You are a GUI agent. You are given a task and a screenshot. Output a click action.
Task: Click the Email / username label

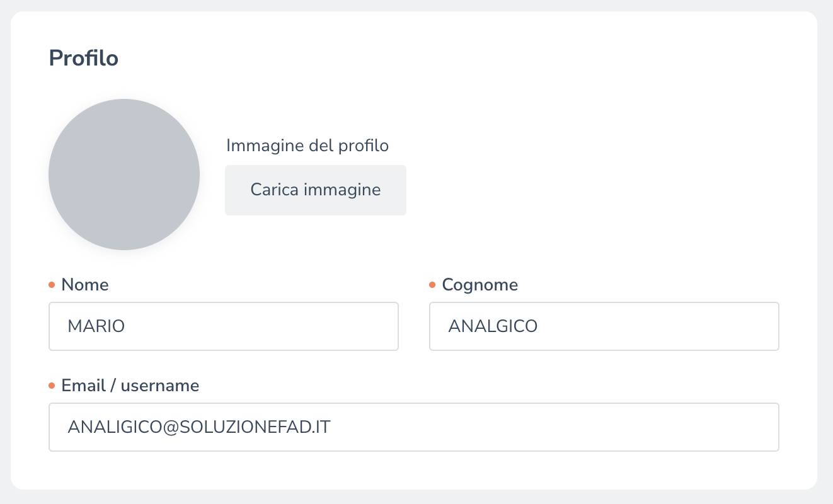click(x=130, y=386)
